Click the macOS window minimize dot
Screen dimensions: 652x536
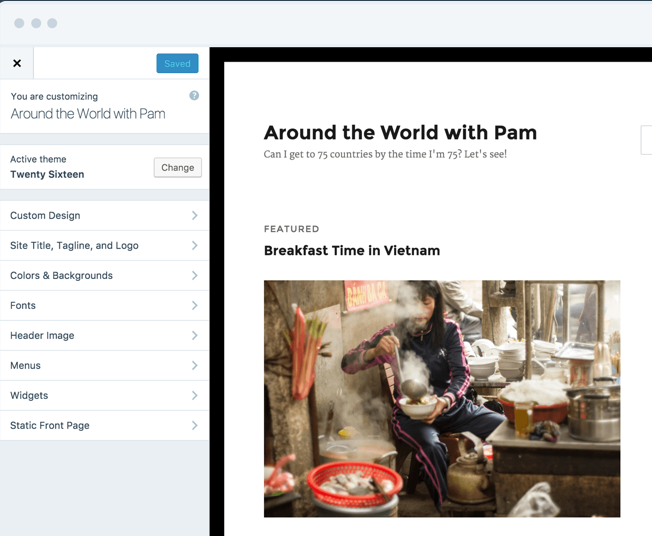pyautogui.click(x=36, y=23)
